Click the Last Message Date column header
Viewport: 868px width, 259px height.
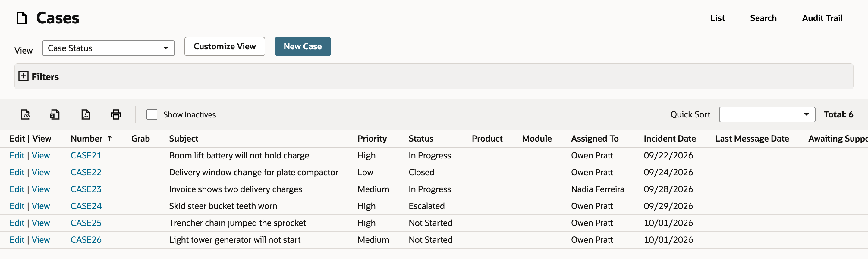[752, 139]
